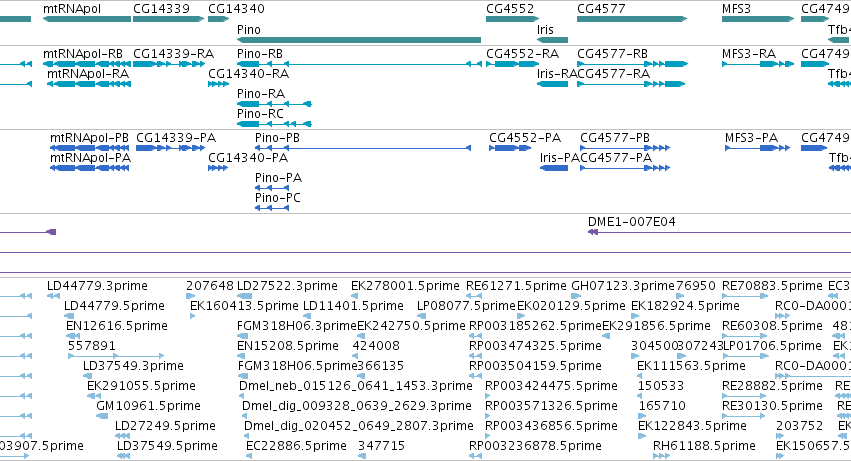Select EST LP08077.5prime
851x461 pixels.
point(466,306)
